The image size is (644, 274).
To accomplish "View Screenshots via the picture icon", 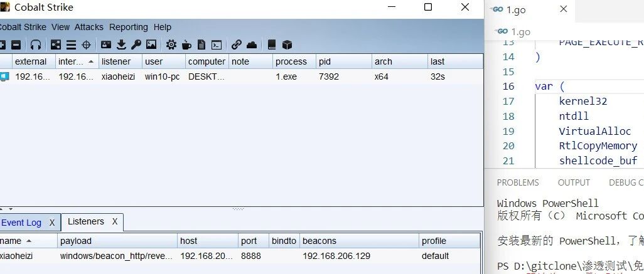I will tap(151, 45).
